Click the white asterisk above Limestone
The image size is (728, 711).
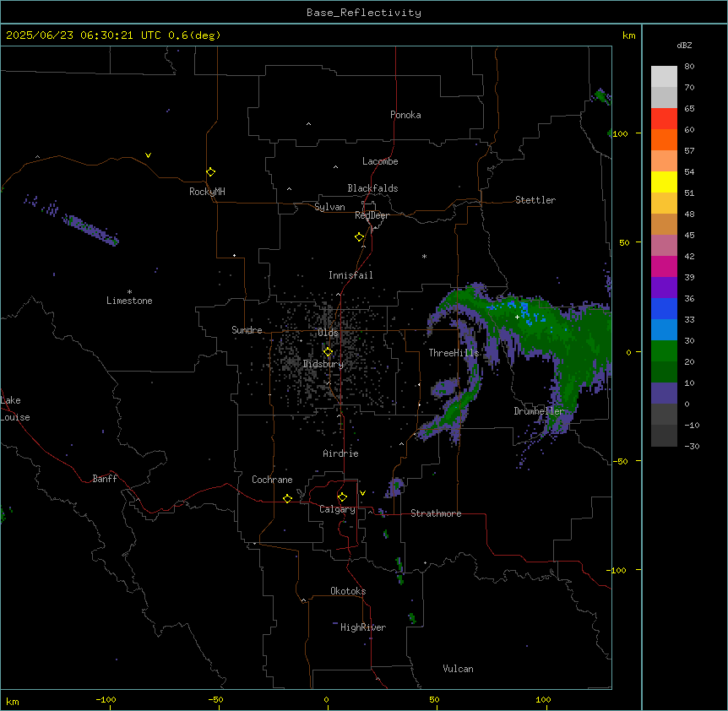coord(129,291)
